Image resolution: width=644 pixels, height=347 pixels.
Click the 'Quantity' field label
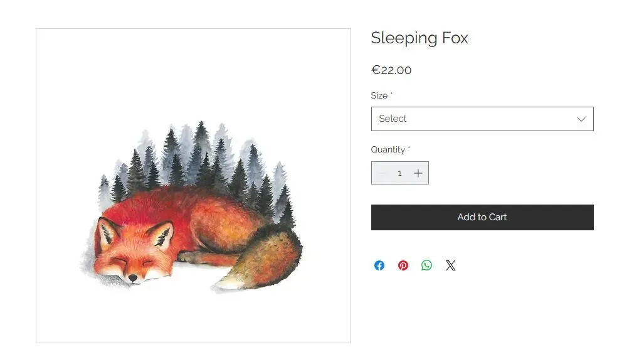coord(388,149)
